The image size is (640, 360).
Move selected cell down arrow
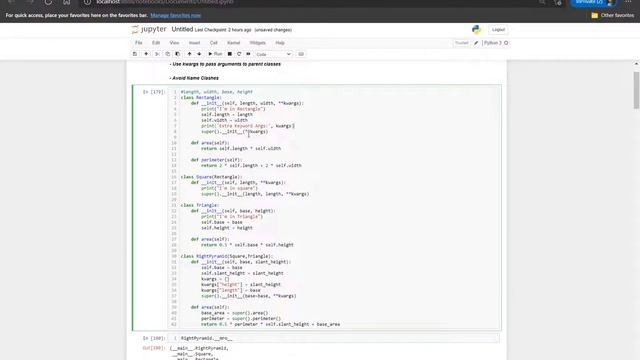pos(199,54)
